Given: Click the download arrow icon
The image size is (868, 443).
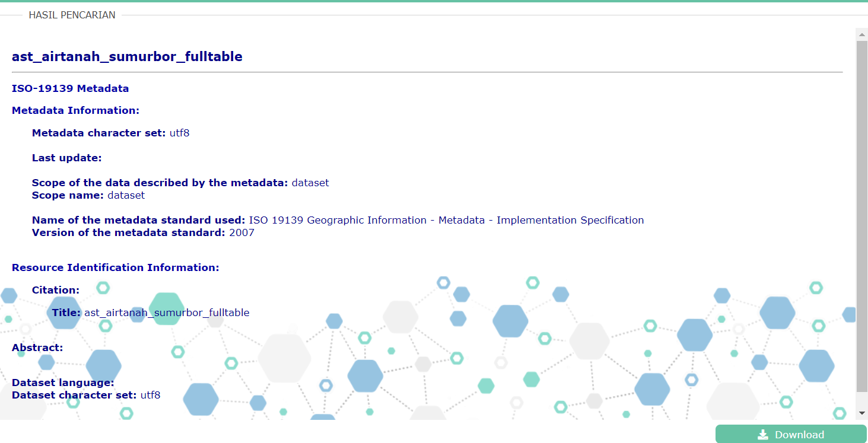Looking at the screenshot, I should click(763, 435).
